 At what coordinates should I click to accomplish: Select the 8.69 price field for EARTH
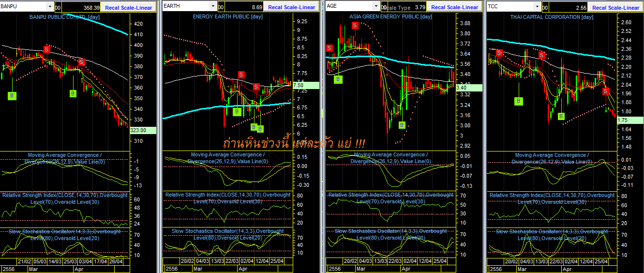click(x=245, y=7)
